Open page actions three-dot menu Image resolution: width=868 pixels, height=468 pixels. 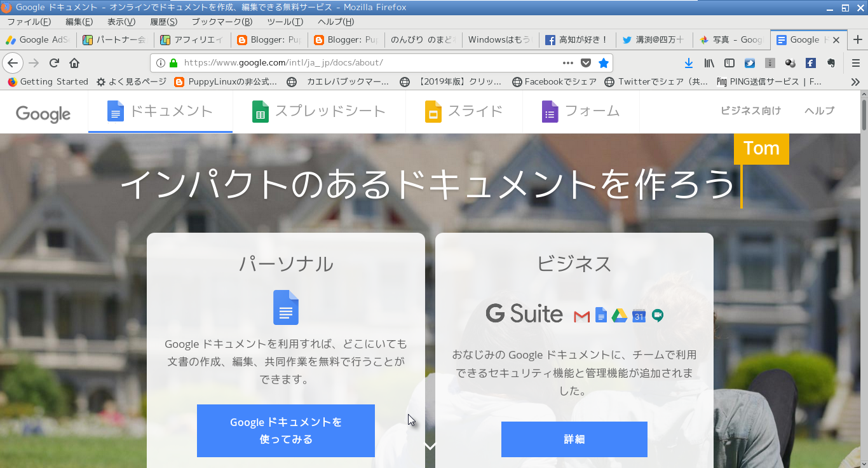tap(568, 63)
